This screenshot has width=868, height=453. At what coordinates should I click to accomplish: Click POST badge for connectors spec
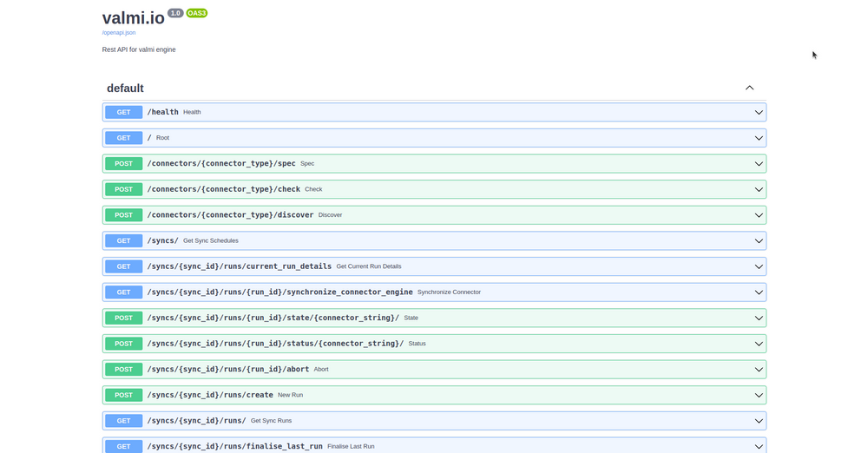tap(123, 164)
